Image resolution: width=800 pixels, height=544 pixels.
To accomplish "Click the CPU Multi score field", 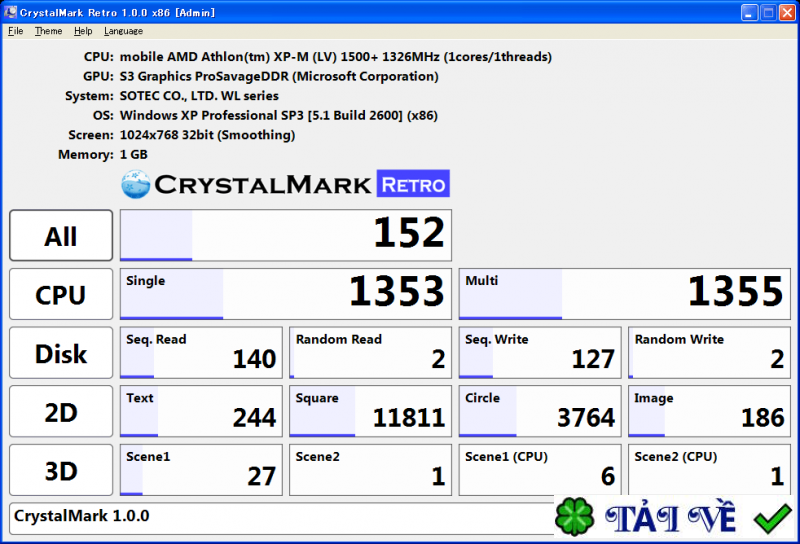I will click(624, 294).
